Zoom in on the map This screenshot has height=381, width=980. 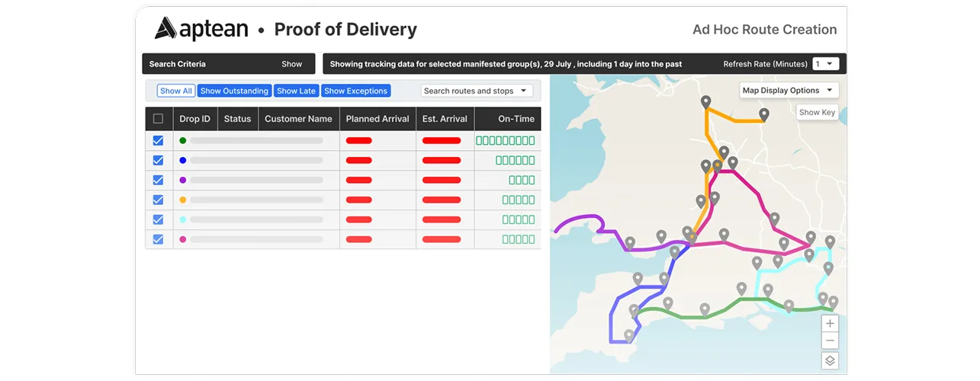tap(831, 323)
